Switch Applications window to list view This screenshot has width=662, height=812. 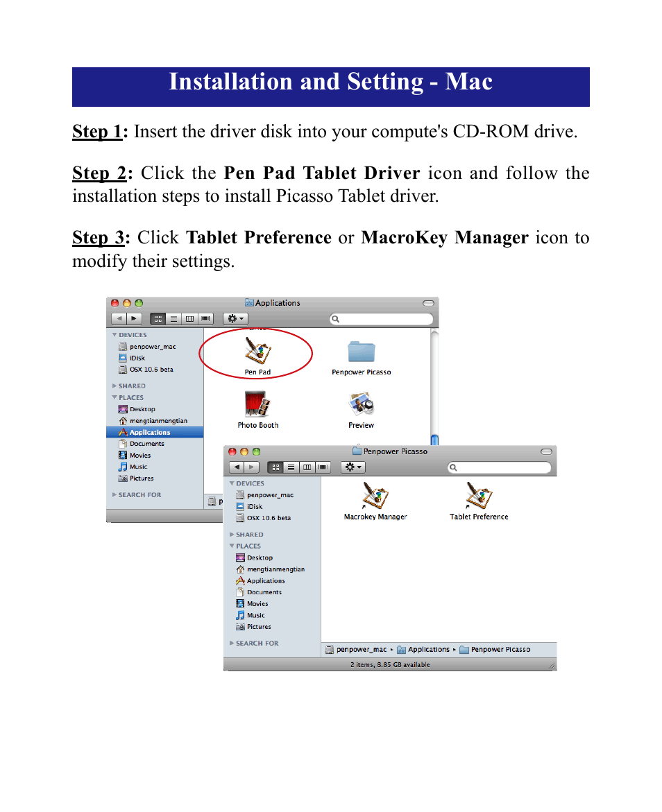173,318
